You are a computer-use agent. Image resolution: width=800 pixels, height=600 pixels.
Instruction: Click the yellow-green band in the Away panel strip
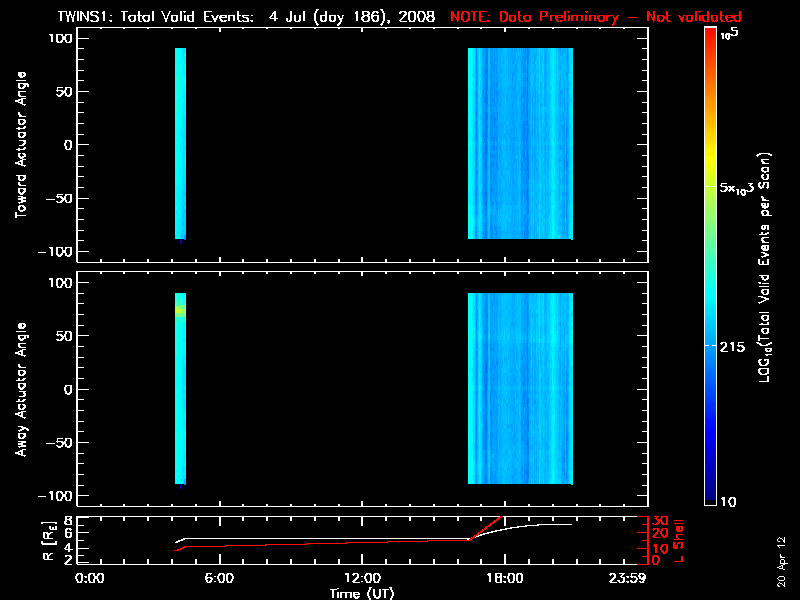181,310
